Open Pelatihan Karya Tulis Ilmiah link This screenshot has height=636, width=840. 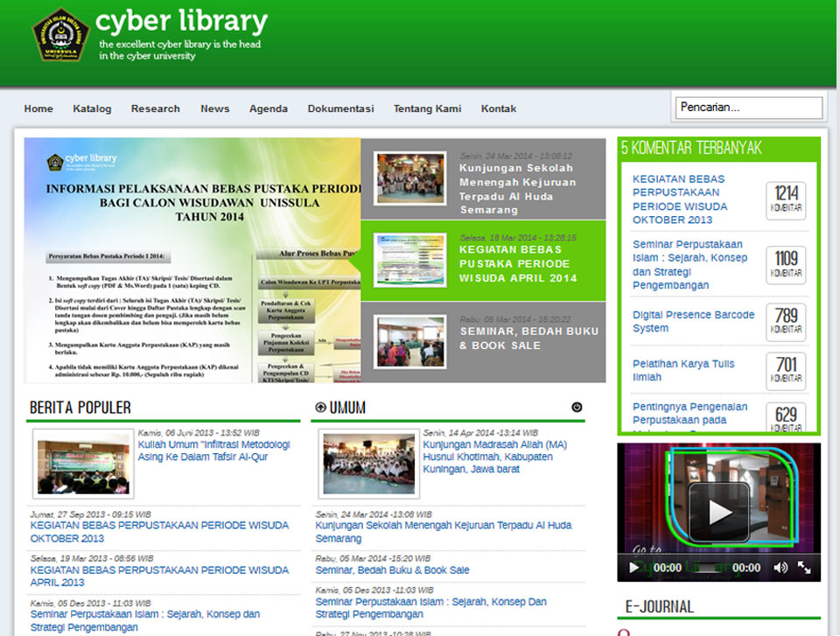(683, 370)
